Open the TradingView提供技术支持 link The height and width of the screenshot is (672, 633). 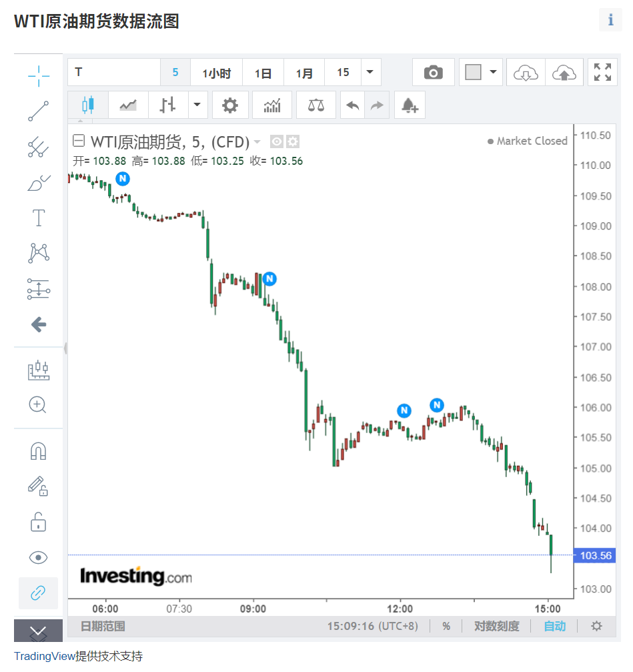78,656
